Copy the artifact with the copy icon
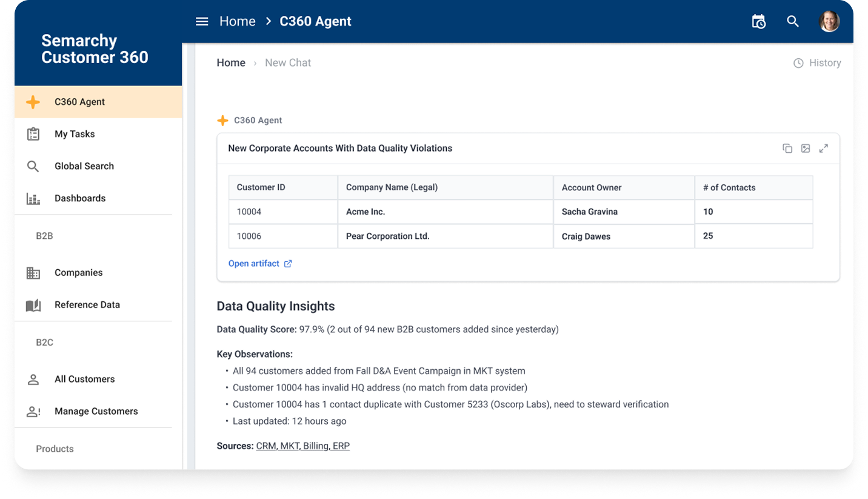Screen dimensions: 868x499 787,149
